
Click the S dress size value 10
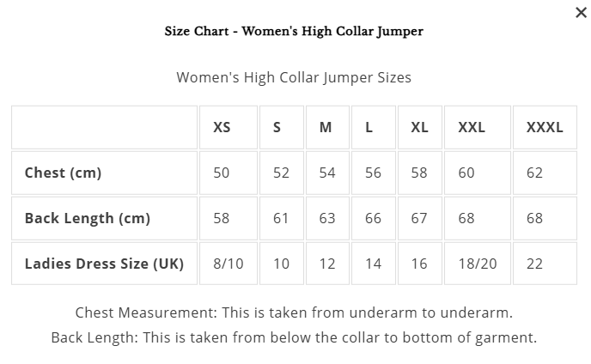(x=282, y=264)
